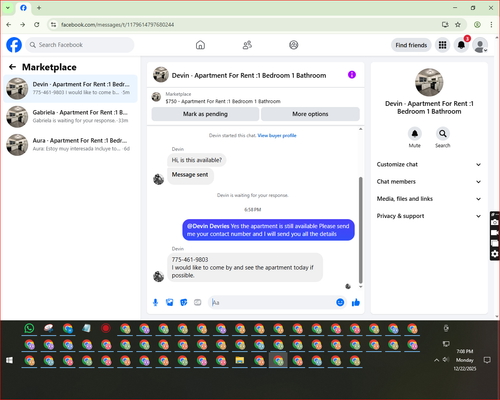Image resolution: width=500 pixels, height=400 pixels.
Task: Click the volume speaker tray icon
Action: (446, 360)
